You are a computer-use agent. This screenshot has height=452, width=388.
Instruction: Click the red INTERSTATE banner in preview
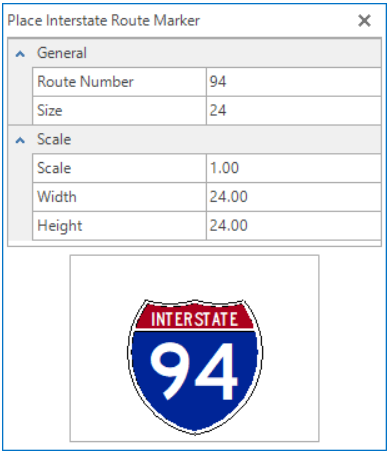[x=194, y=319]
